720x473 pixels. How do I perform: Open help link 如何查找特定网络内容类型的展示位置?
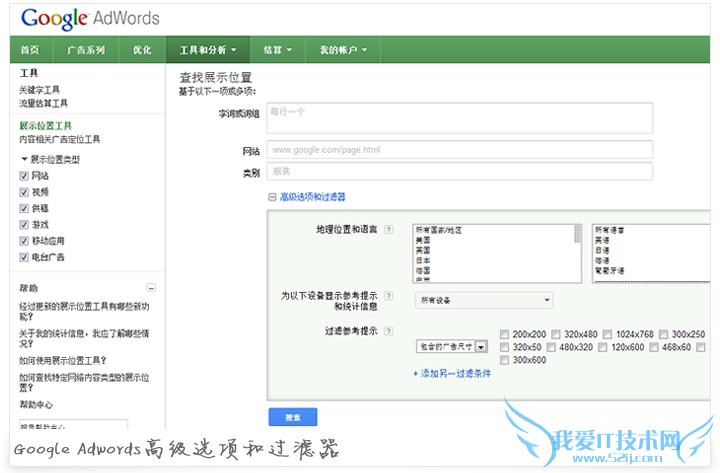pos(84,382)
